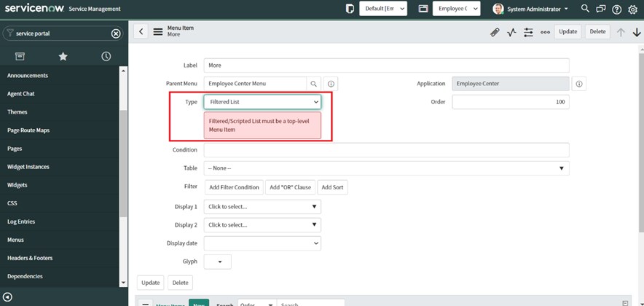Click the application picker icon
644x306 pixels.
click(x=423, y=9)
